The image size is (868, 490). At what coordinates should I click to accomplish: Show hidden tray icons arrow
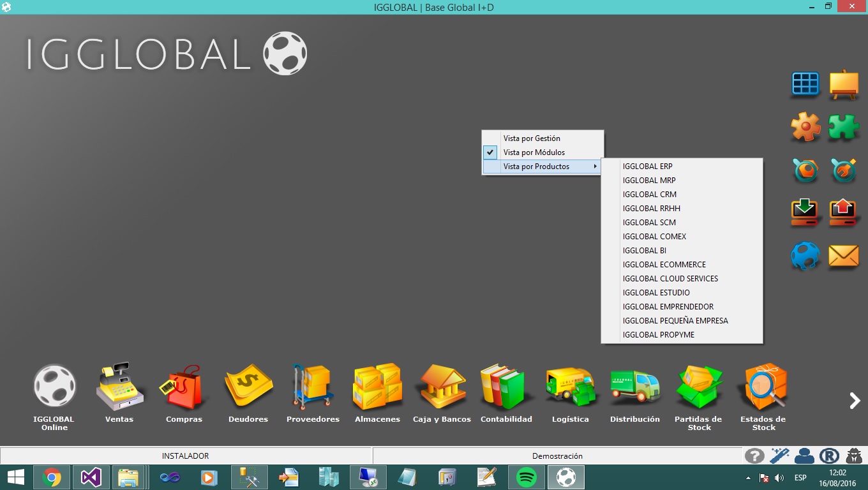click(x=749, y=478)
